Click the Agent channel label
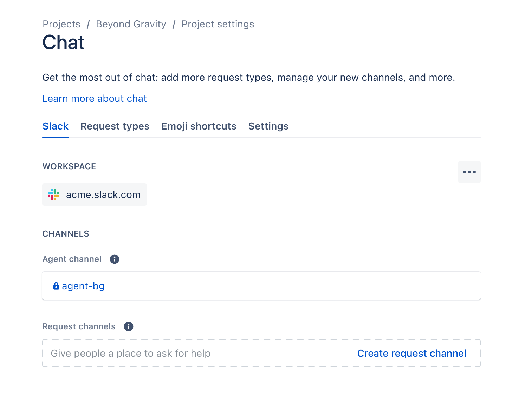 (72, 259)
